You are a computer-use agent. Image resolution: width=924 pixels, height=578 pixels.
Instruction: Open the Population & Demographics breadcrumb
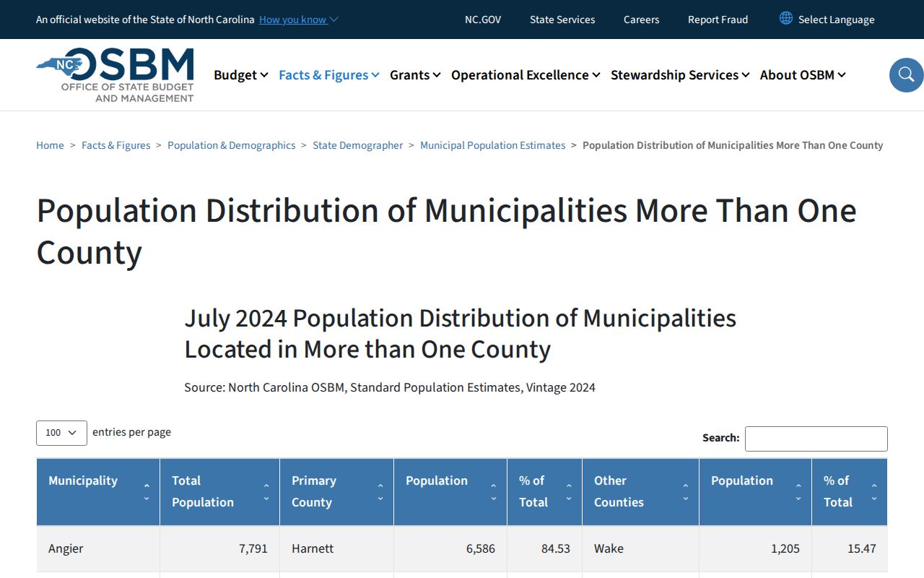click(232, 145)
